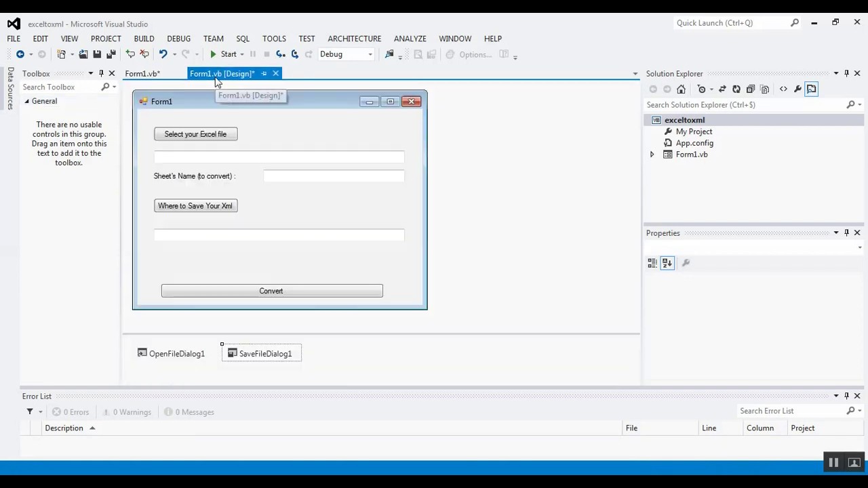Select the SaveFileDialog1 component
The width and height of the screenshot is (868, 488).
pos(261,353)
